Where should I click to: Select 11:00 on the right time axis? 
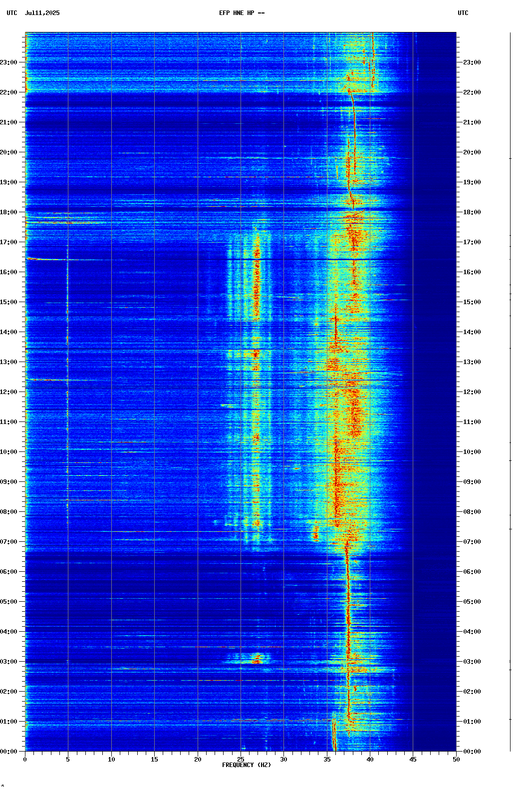click(472, 422)
